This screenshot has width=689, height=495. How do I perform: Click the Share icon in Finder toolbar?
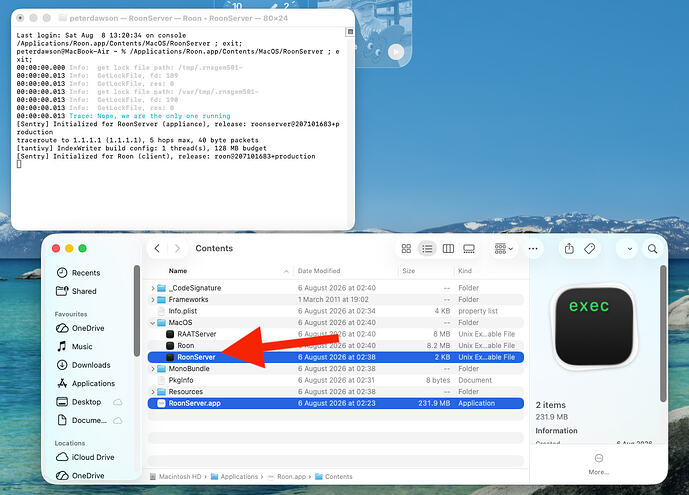click(569, 249)
